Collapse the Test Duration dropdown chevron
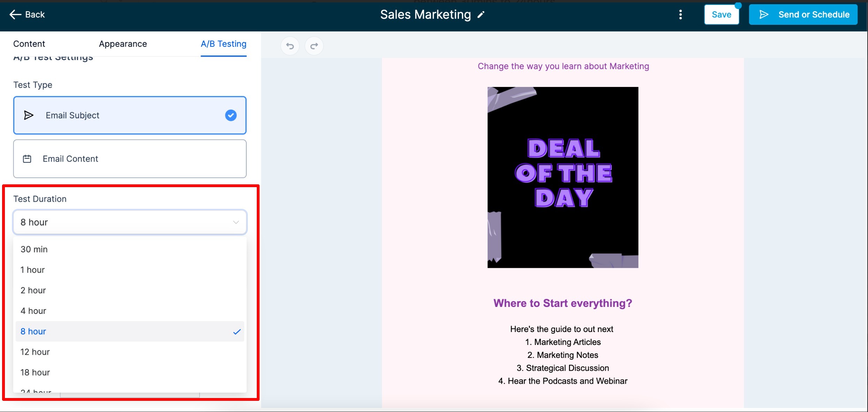 click(236, 222)
